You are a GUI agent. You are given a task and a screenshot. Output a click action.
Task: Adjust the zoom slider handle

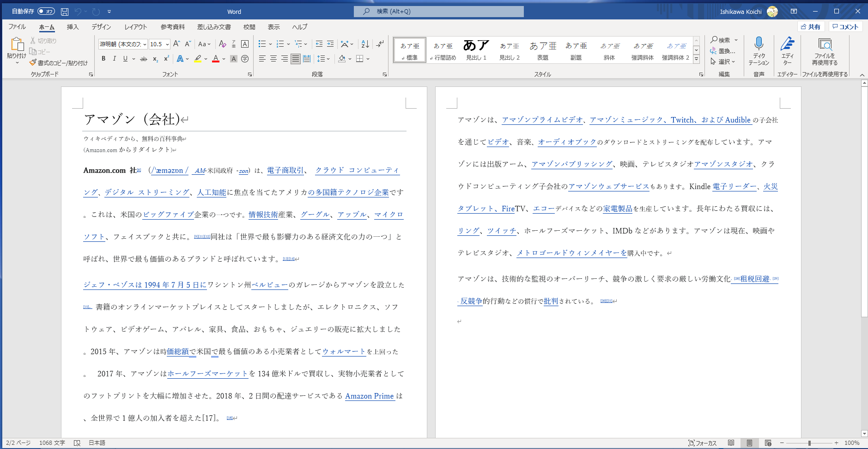(x=809, y=443)
